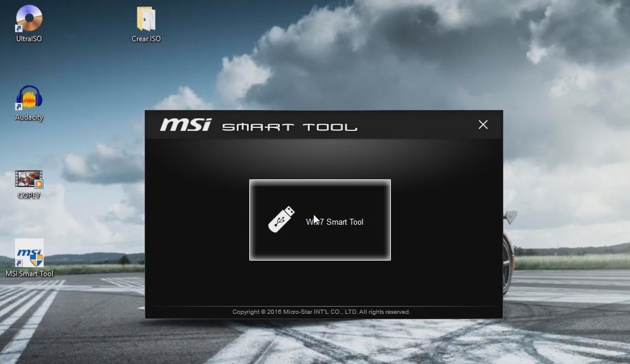Click the SMART TOOL title text
Screen dimensions: 630x364
click(290, 127)
